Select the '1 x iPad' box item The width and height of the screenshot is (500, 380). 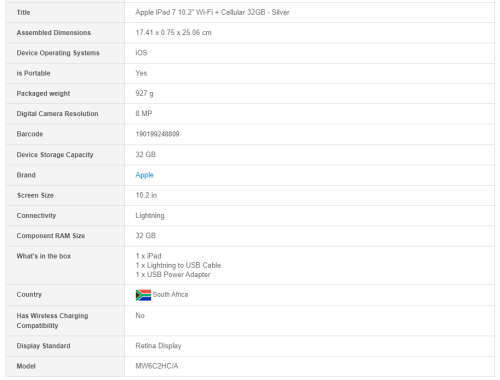[x=148, y=256]
